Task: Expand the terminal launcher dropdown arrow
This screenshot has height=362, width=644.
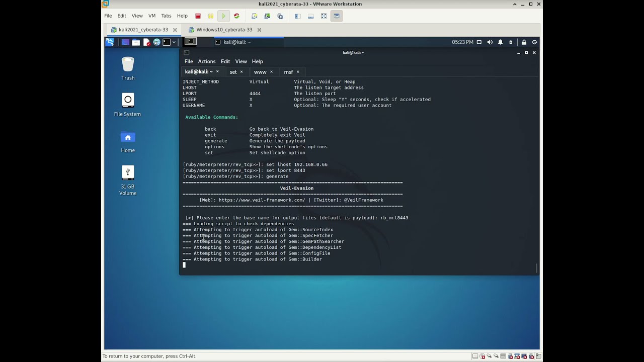Action: 174,42
